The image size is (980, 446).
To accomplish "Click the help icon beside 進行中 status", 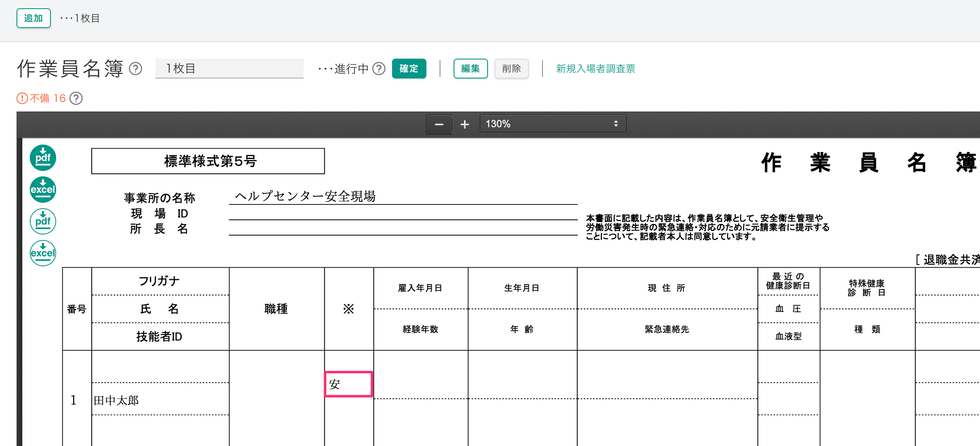I will pyautogui.click(x=378, y=69).
